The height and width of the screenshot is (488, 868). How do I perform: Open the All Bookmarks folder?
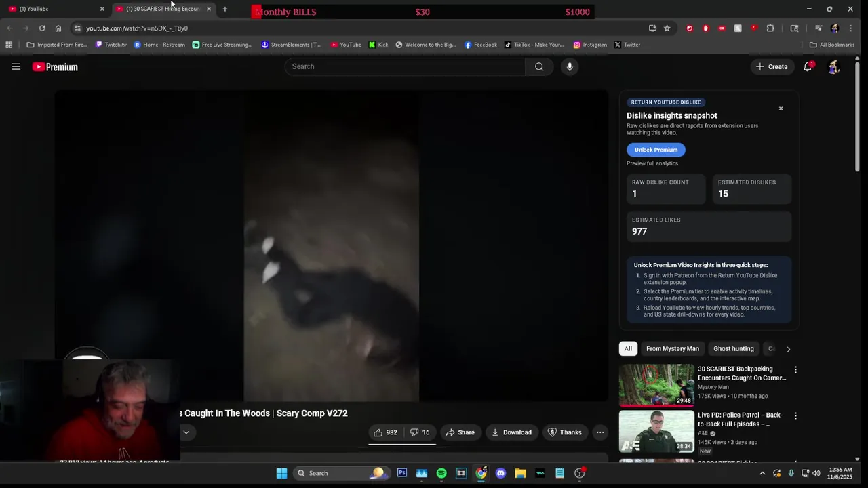pyautogui.click(x=832, y=45)
